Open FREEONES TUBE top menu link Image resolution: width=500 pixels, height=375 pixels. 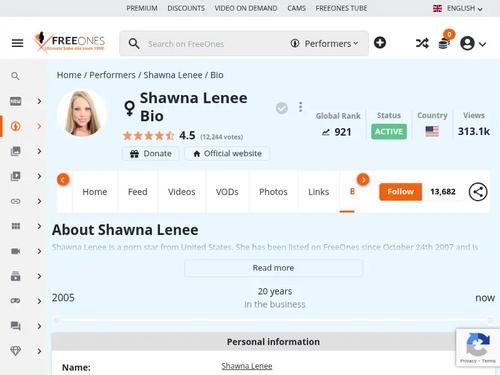coord(341,8)
